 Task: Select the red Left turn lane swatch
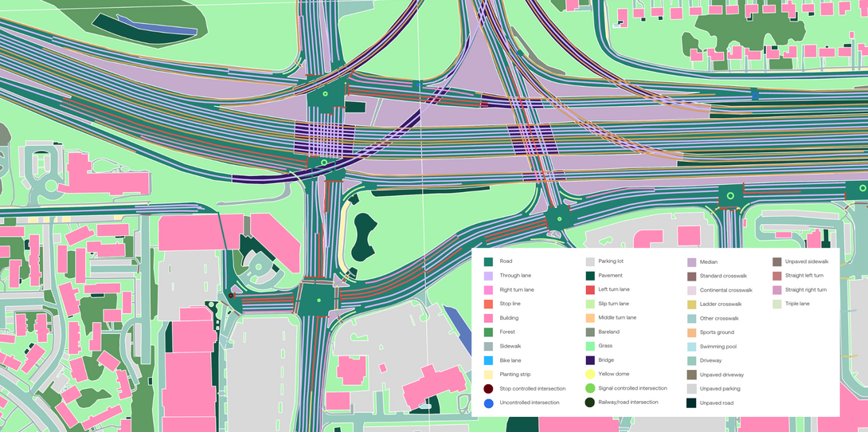[x=590, y=289]
